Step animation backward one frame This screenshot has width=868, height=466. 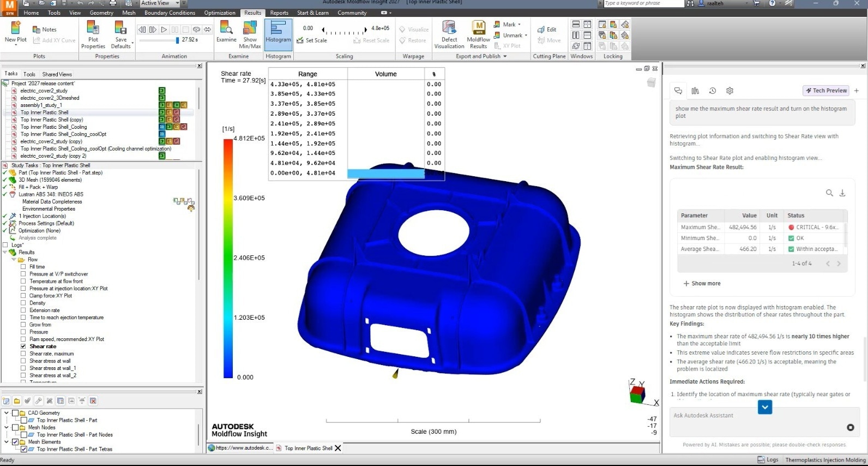(142, 29)
